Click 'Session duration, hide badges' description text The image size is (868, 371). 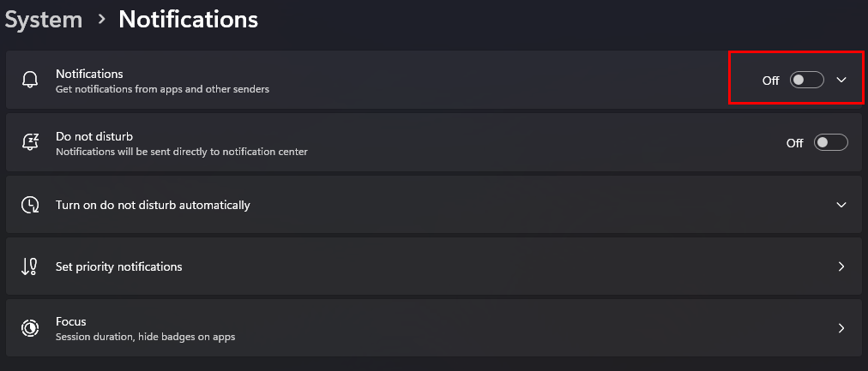[x=145, y=337]
